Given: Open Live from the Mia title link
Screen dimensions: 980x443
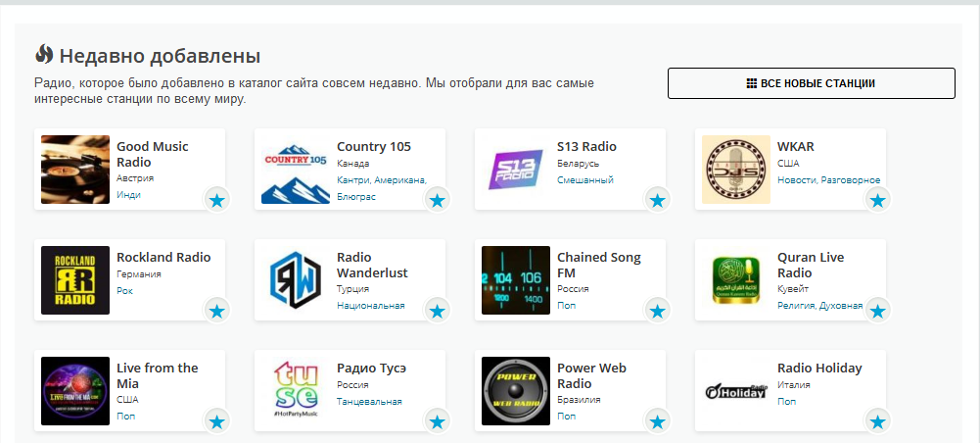Looking at the screenshot, I should tap(157, 376).
